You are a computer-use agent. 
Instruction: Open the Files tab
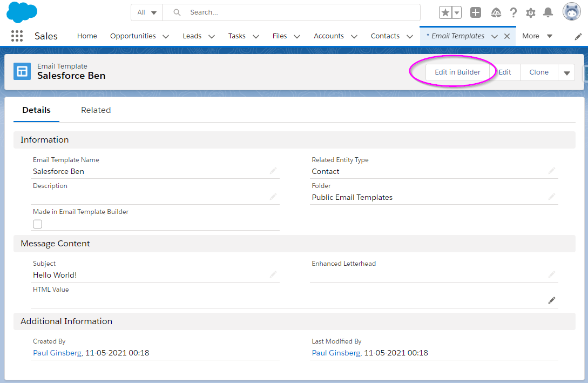(x=279, y=36)
